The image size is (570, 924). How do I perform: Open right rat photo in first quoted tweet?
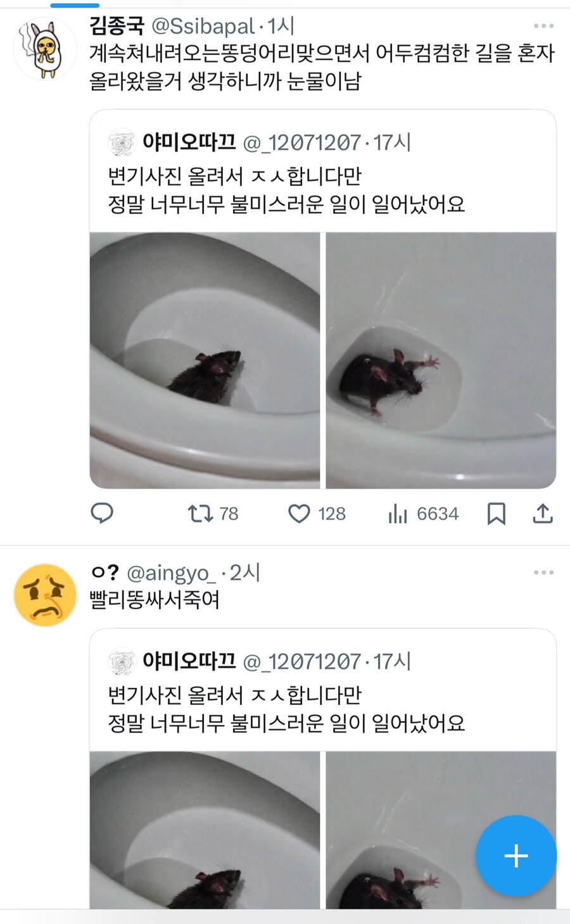click(x=441, y=360)
